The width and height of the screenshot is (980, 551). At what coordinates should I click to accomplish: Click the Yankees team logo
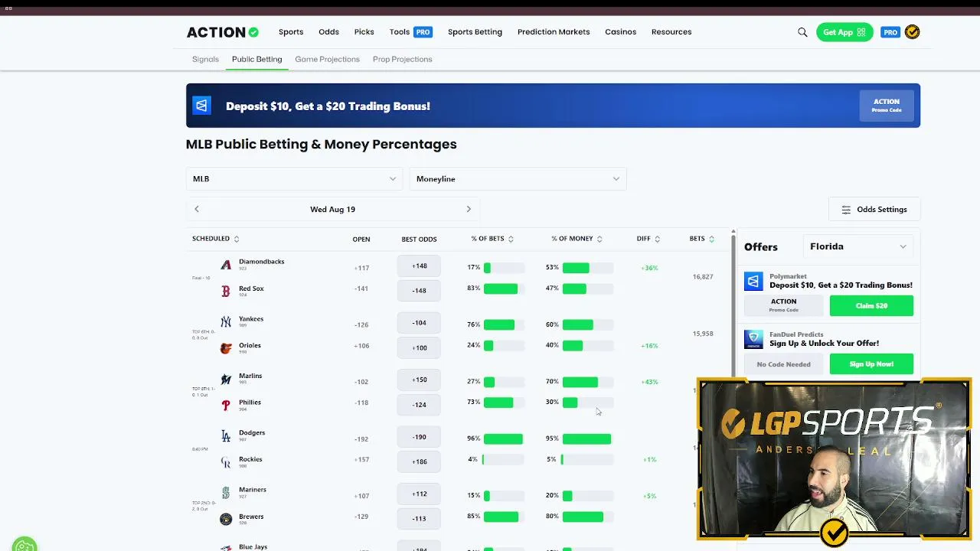(x=226, y=322)
